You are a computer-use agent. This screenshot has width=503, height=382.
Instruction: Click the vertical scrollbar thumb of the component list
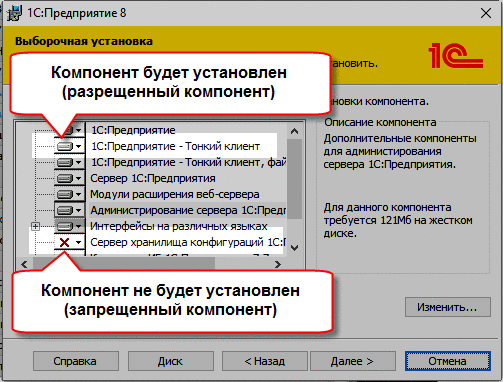(x=294, y=179)
